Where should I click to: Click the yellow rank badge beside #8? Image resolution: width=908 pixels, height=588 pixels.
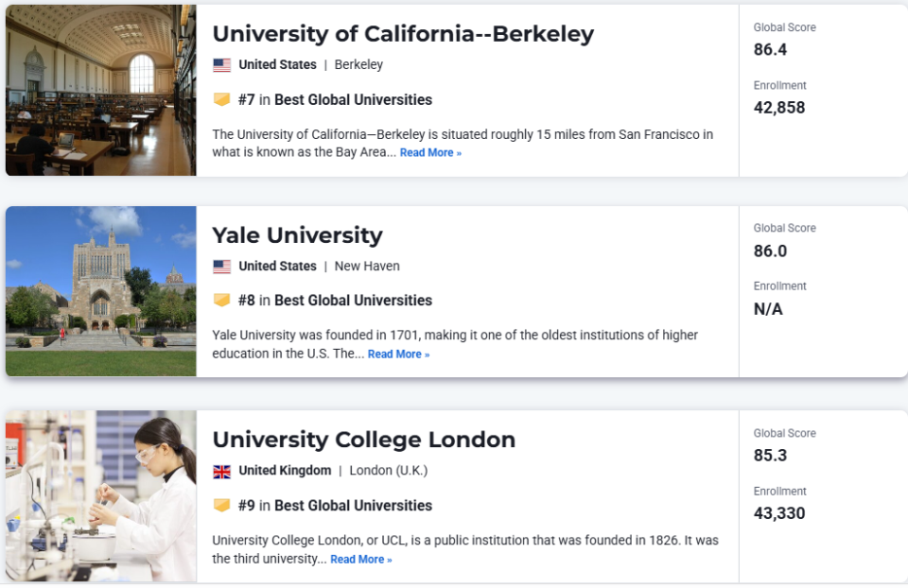221,300
